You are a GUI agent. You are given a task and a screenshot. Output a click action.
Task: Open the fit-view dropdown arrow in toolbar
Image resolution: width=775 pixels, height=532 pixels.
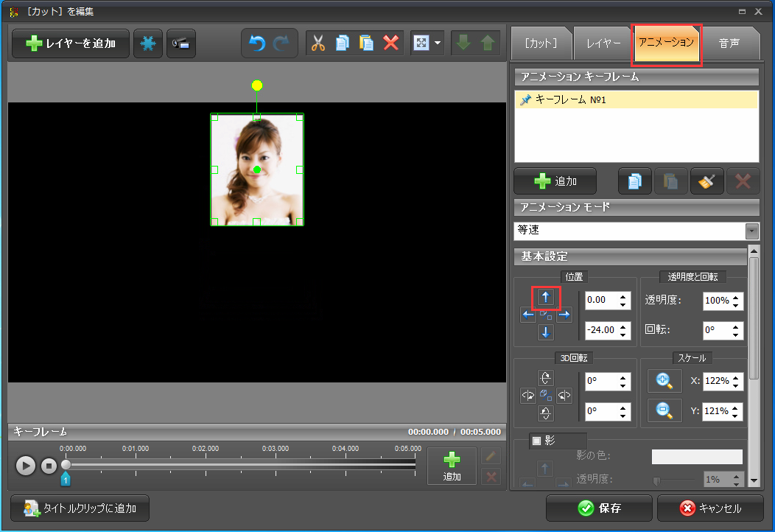(x=438, y=43)
